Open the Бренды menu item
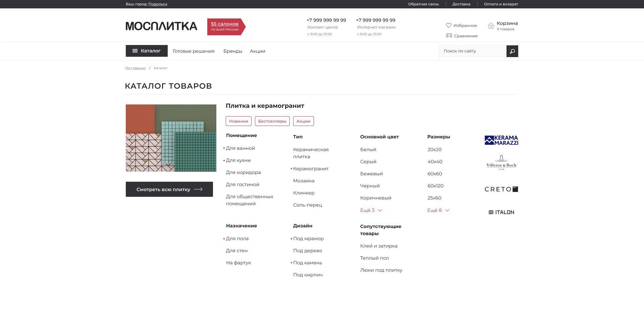The width and height of the screenshot is (644, 310). pos(232,51)
